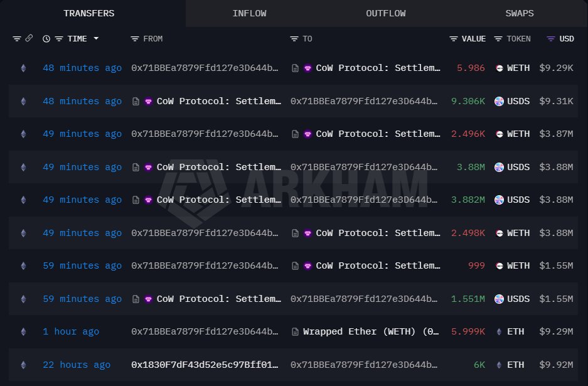Click contract icon beside Wrapped Ether (WETH)

295,331
